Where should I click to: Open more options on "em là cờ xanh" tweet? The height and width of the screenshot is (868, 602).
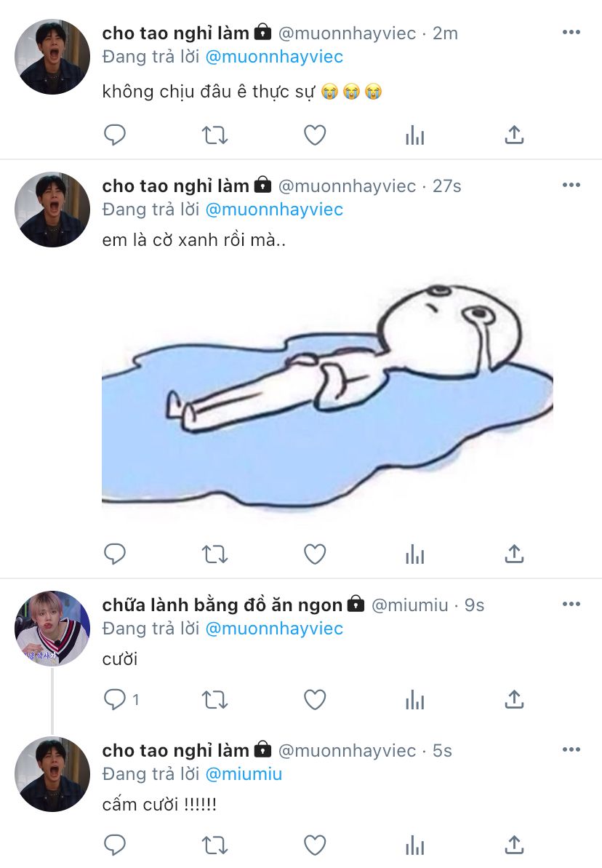(x=571, y=186)
